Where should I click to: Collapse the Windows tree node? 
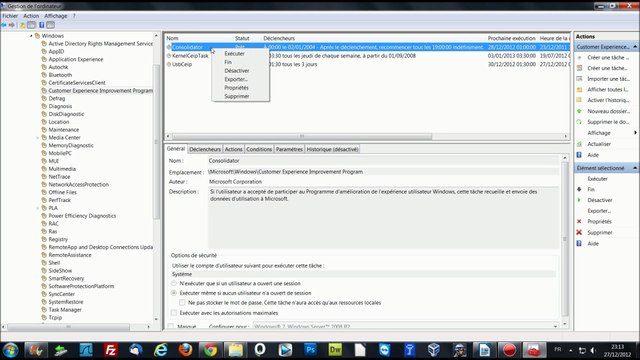(x=31, y=36)
